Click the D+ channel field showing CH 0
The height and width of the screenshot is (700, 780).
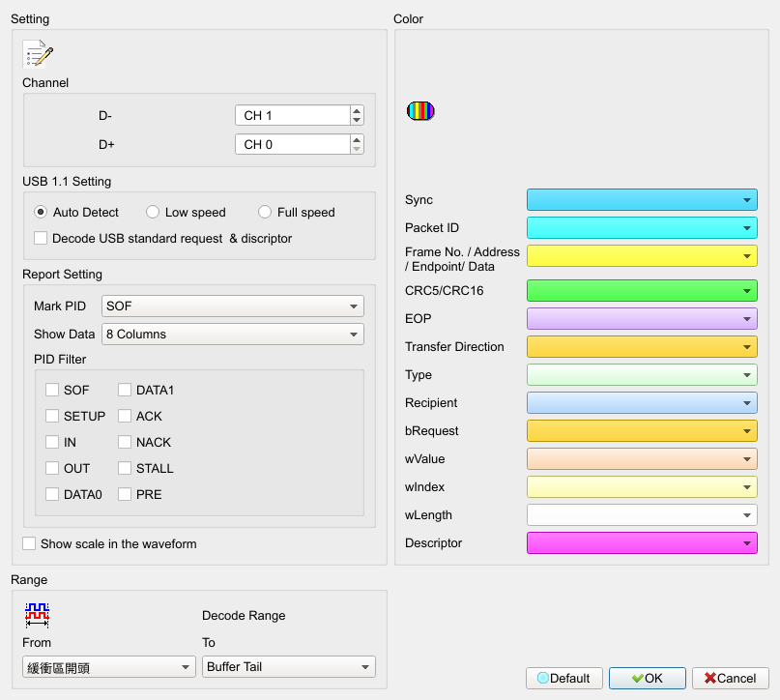point(293,144)
